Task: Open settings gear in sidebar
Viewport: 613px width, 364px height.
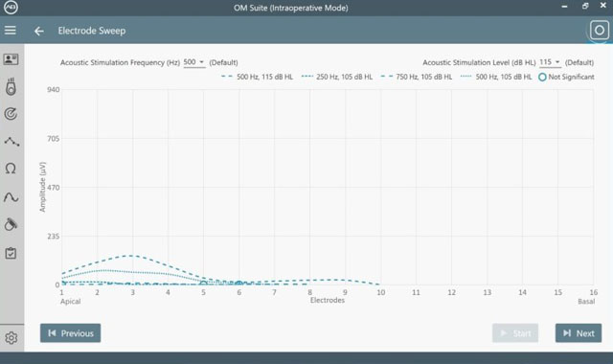Action: (x=11, y=338)
